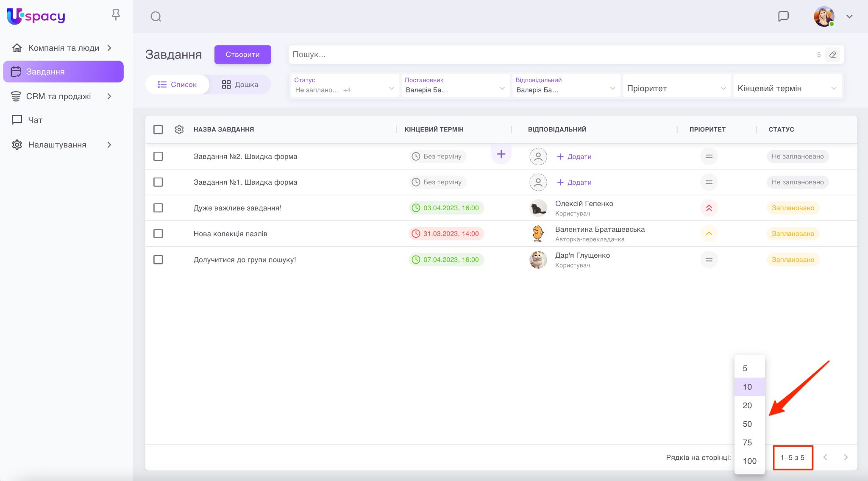
Task: Choose 50 rows per page option
Action: tap(748, 424)
